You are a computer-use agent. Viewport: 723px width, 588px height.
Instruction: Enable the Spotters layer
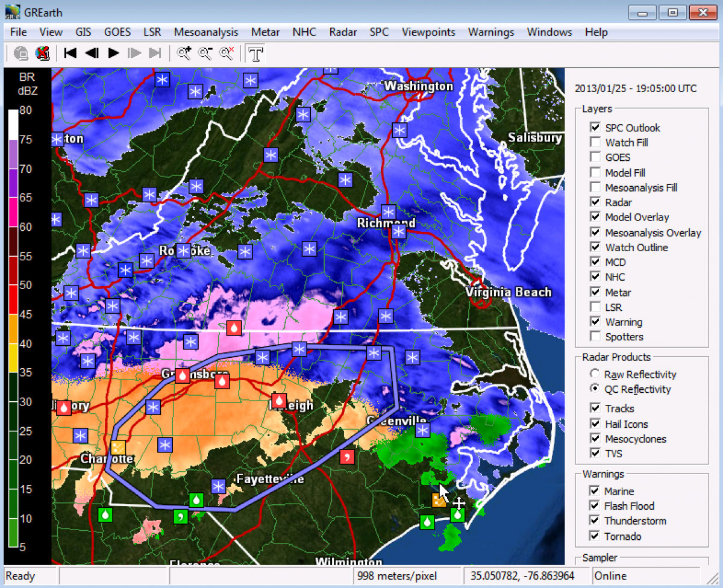pos(595,337)
